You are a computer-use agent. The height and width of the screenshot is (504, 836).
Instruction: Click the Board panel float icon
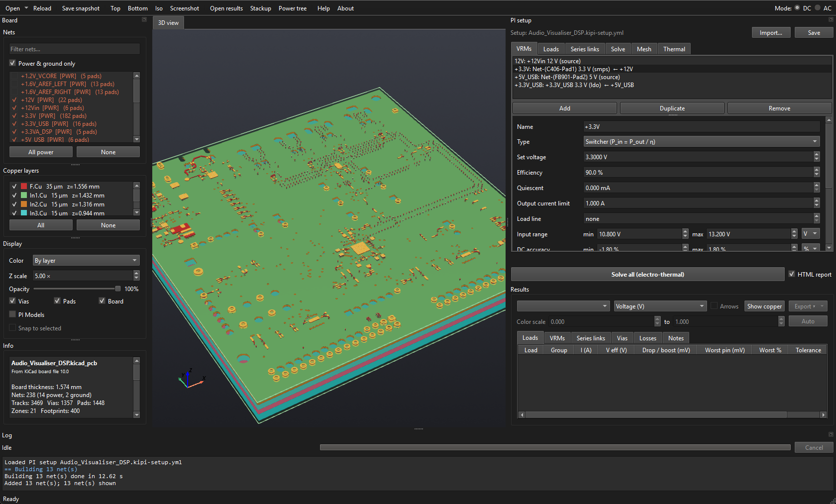click(144, 20)
